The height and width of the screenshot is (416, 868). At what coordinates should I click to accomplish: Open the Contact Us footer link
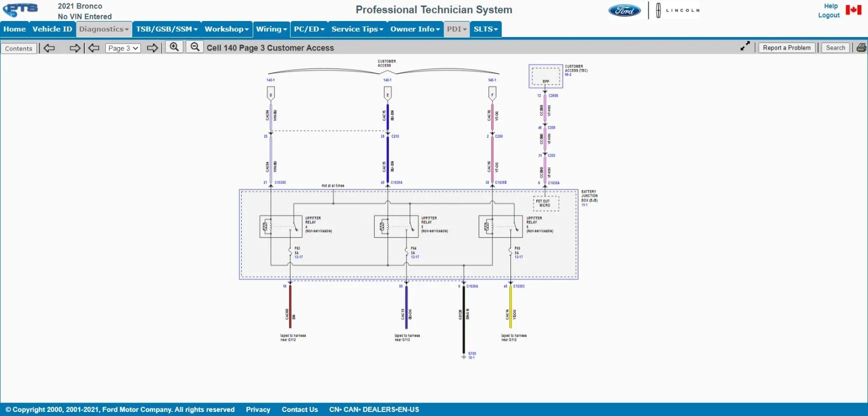point(300,409)
